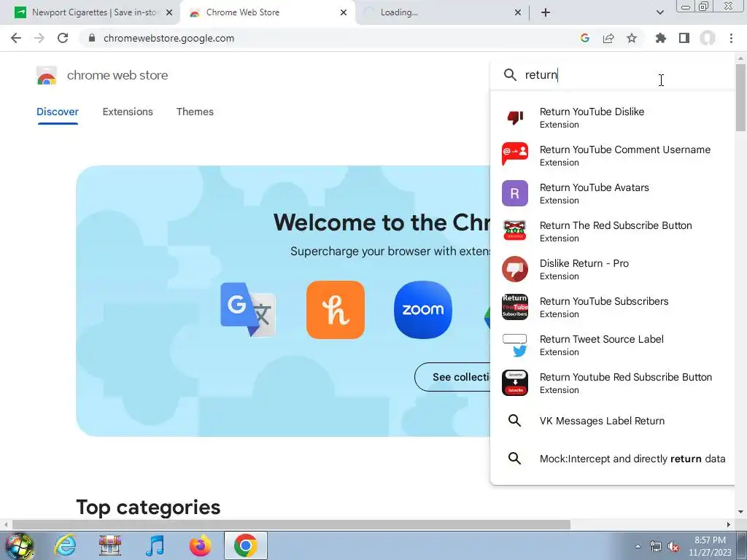Search Mock:Intercept and directly return data
The height and width of the screenshot is (560, 747).
[x=612, y=459]
